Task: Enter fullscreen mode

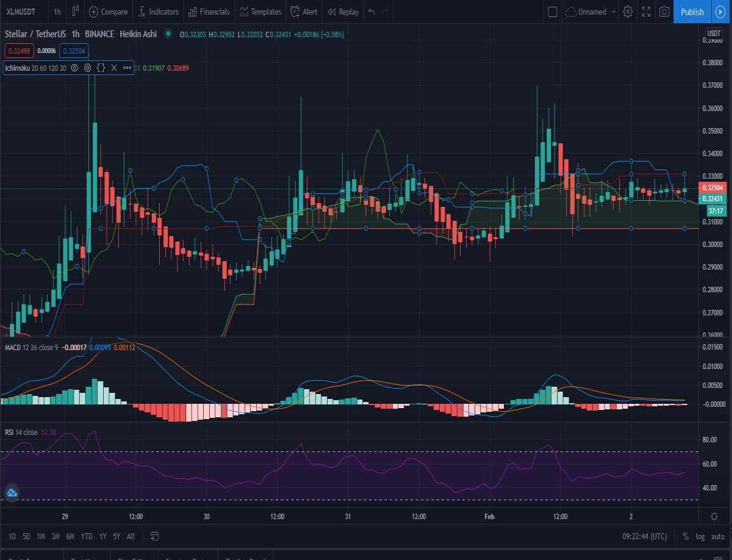Action: tap(646, 12)
